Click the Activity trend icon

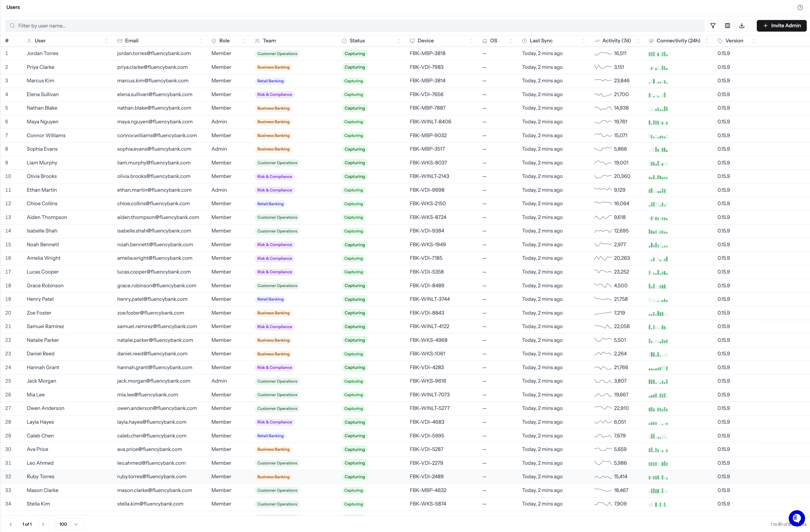(597, 41)
